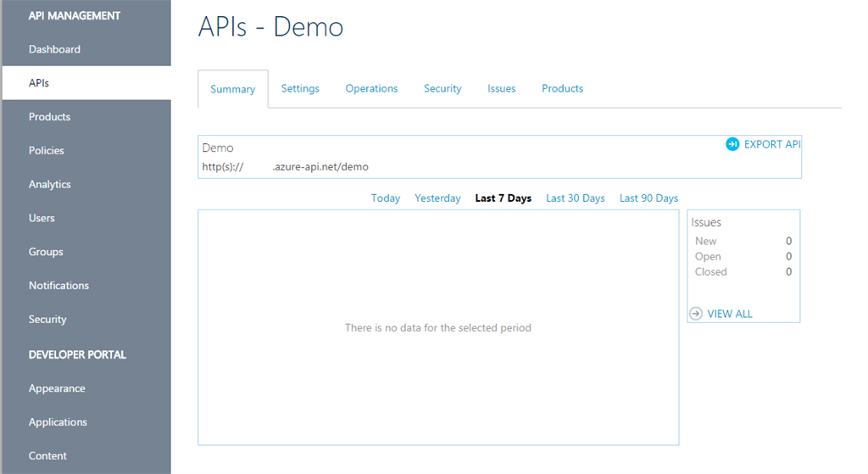The height and width of the screenshot is (474, 868).
Task: Select the Last 30 Days period
Action: coord(576,198)
